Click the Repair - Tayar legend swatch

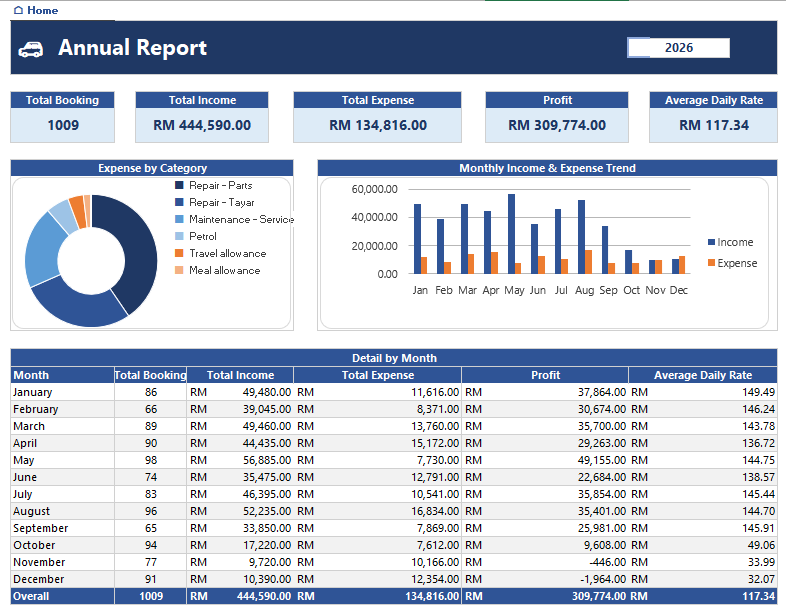(179, 202)
